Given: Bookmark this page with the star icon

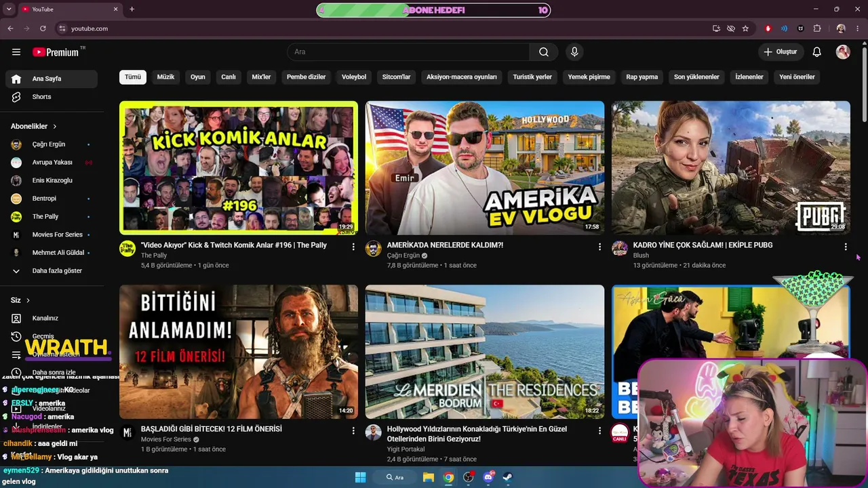Looking at the screenshot, I should 745,28.
